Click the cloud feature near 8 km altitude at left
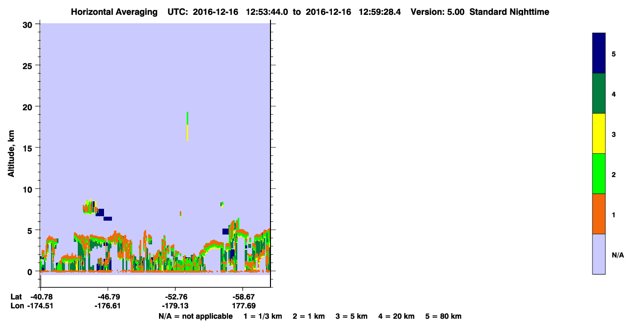This screenshot has height=330, width=644. (90, 206)
